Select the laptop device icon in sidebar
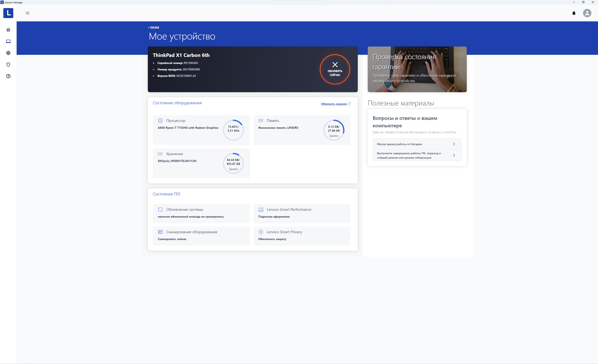This screenshot has height=364, width=598. click(x=8, y=41)
